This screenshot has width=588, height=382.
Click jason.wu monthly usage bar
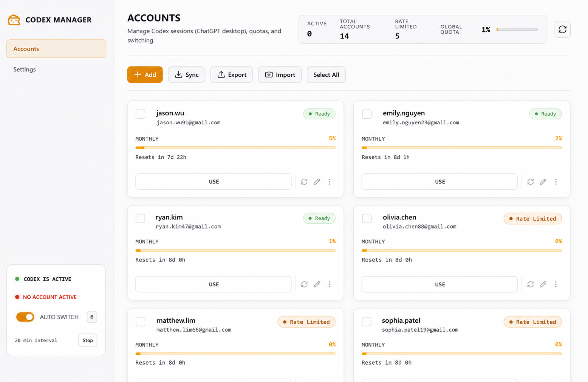235,148
